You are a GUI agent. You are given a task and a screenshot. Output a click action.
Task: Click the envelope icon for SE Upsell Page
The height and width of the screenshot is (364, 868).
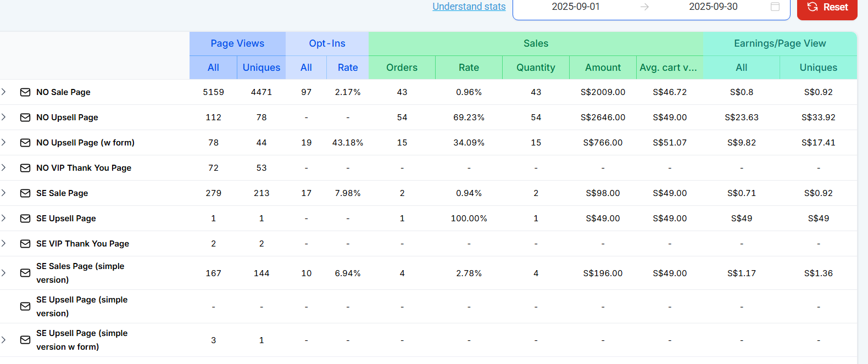[25, 219]
